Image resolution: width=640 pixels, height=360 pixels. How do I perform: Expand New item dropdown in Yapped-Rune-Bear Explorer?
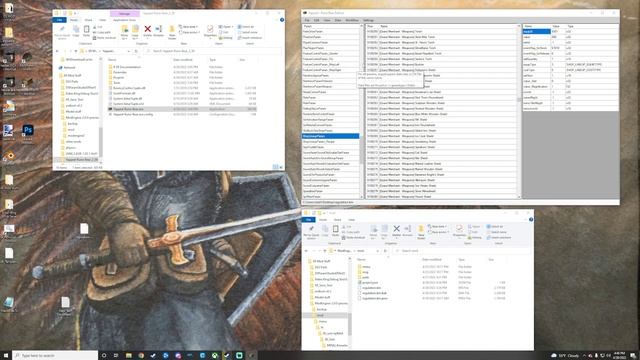188,27
